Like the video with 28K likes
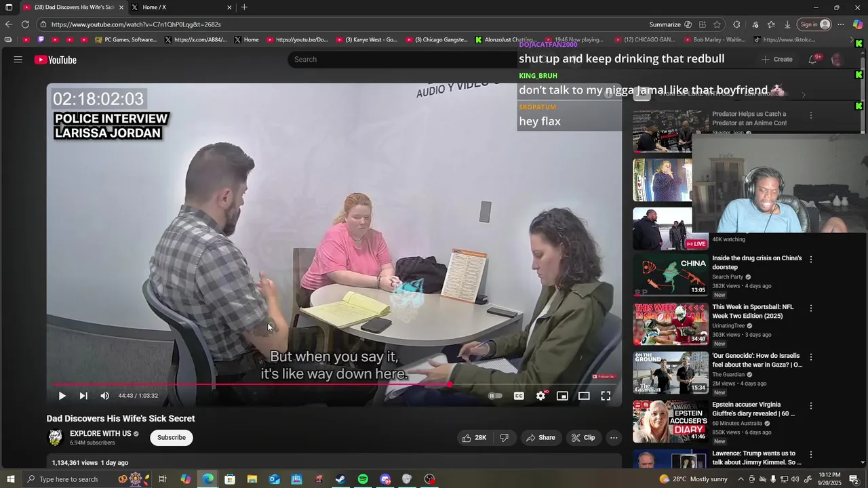Viewport: 868px width, 488px height. [x=474, y=438]
